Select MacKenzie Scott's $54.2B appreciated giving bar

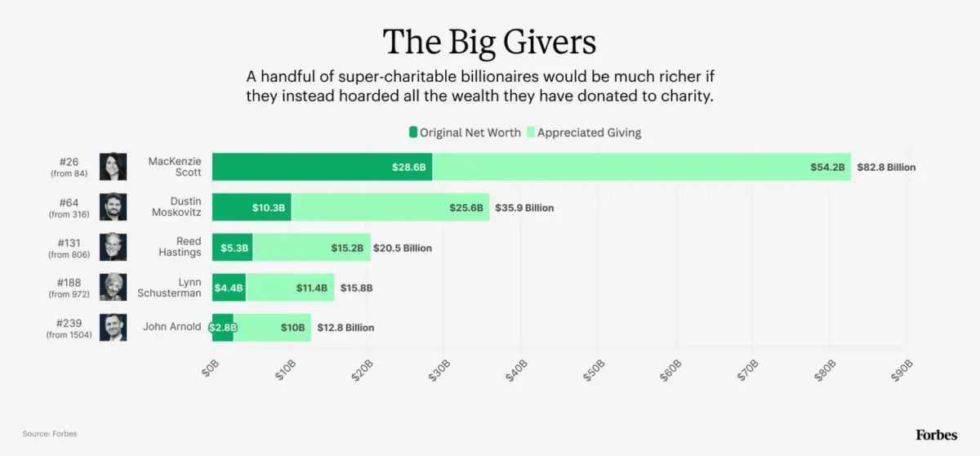click(641, 167)
